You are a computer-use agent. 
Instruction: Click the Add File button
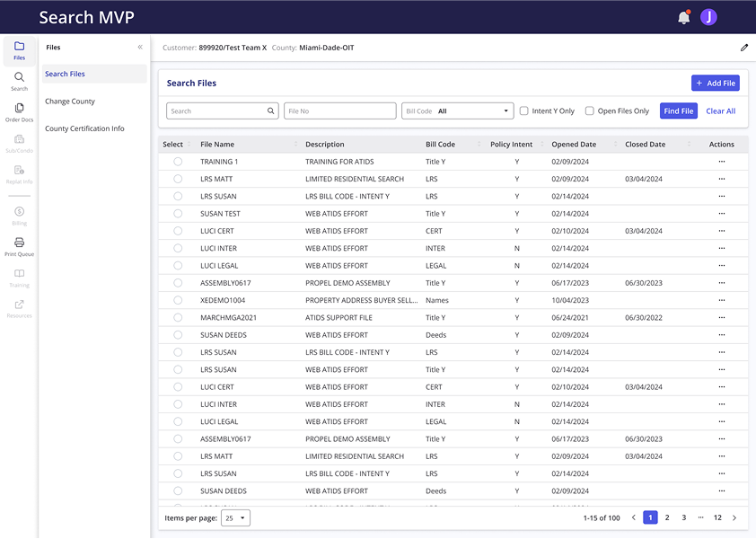tap(716, 83)
